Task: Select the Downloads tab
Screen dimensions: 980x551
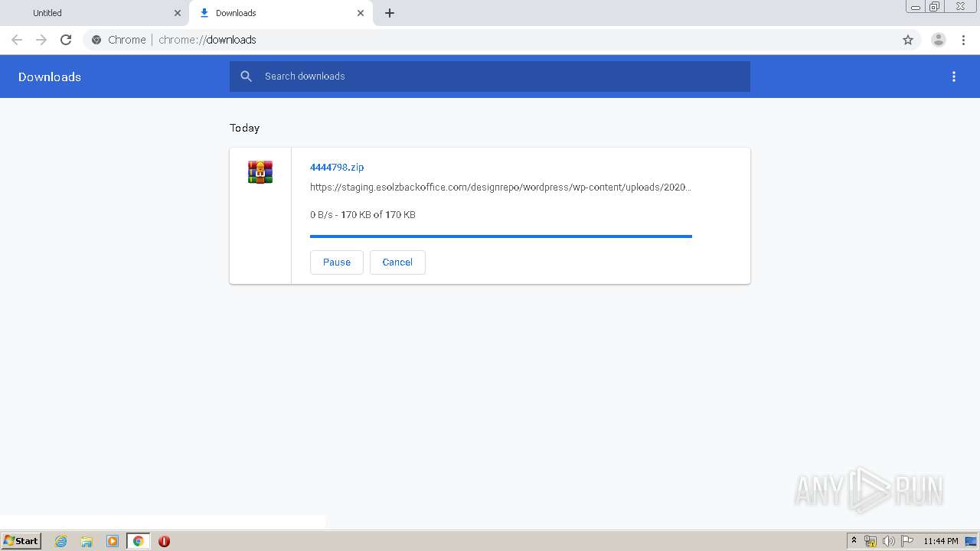Action: pyautogui.click(x=281, y=13)
